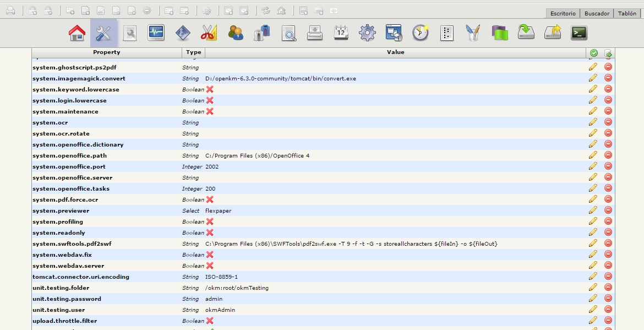
Task: Remove the unit.testing.password property
Action: point(608,299)
